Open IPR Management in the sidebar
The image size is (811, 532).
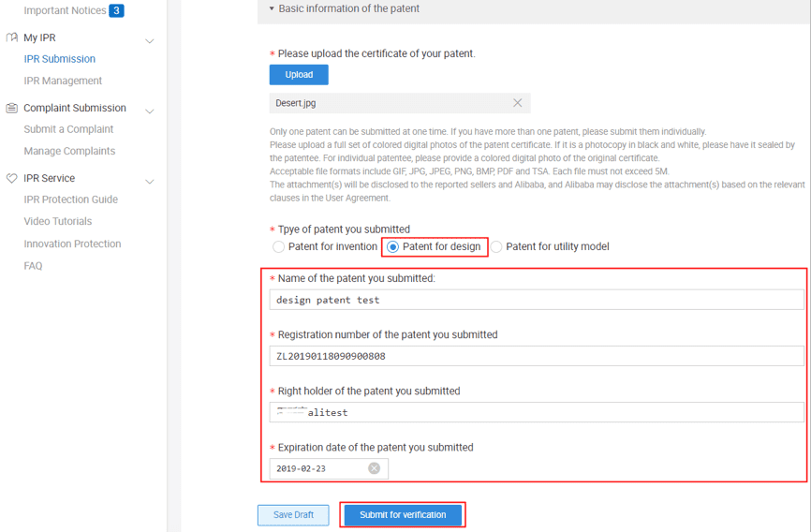[63, 81]
